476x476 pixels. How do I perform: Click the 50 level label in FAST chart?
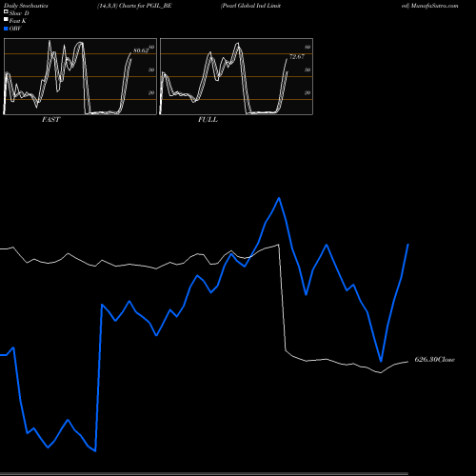(x=151, y=69)
